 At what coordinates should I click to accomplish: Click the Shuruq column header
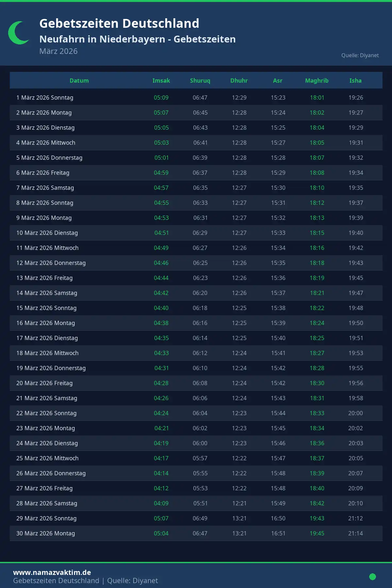[200, 81]
